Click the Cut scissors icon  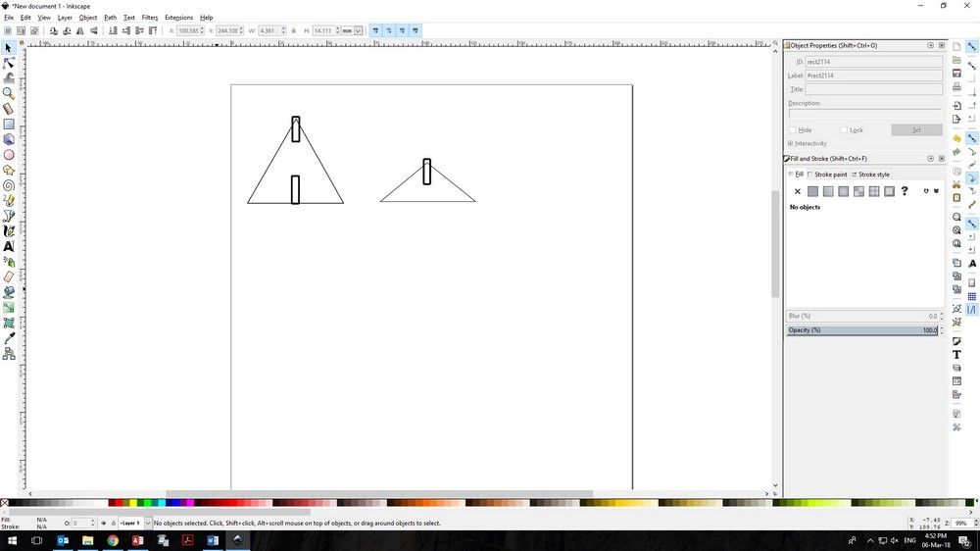coord(956,184)
